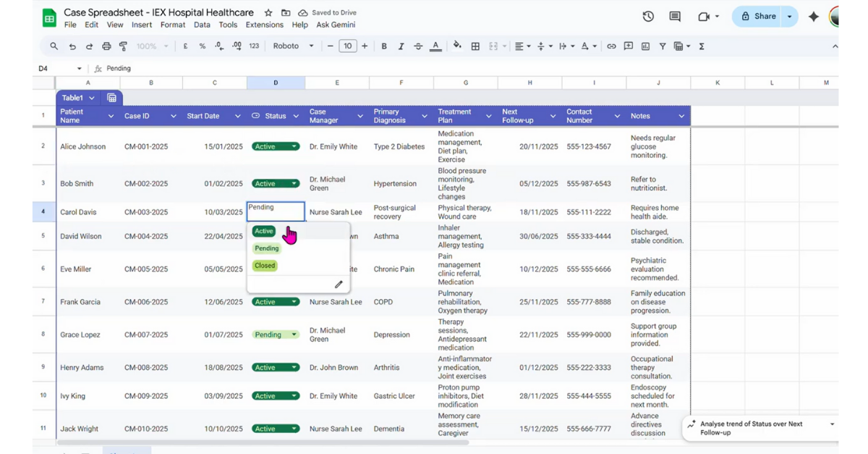The width and height of the screenshot is (868, 454).
Task: Open the Data menu
Action: click(202, 24)
